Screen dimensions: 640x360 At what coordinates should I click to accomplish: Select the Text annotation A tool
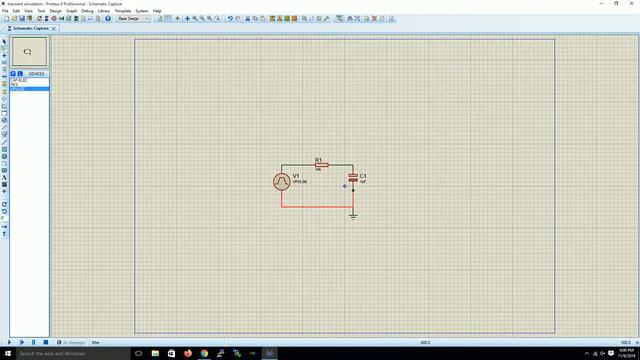click(4, 178)
